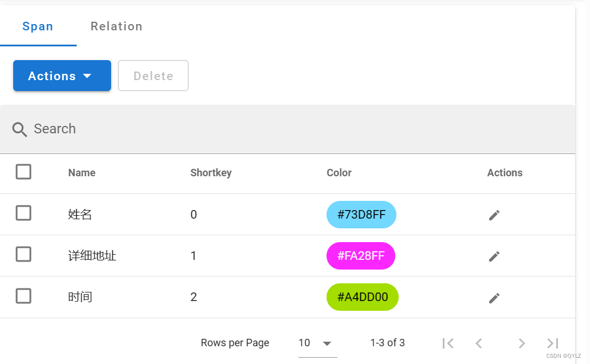Click the #FA28FF color chip
Viewport: 590px width, 364px height.
coord(361,256)
